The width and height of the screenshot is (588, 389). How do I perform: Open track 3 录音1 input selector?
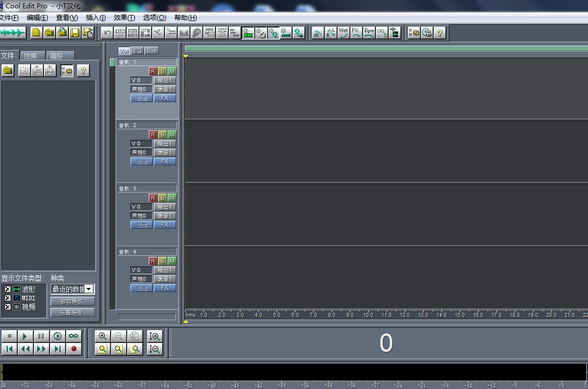[x=164, y=216]
